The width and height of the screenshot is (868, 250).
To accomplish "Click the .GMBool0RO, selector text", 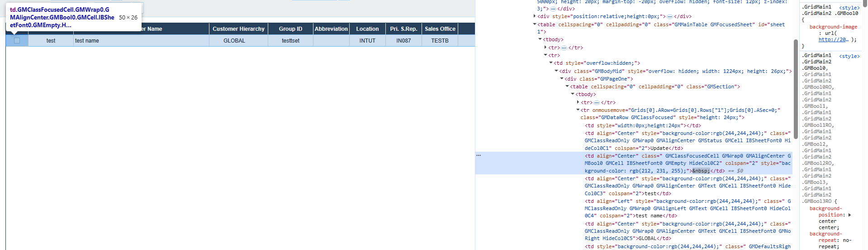I will point(819,87).
